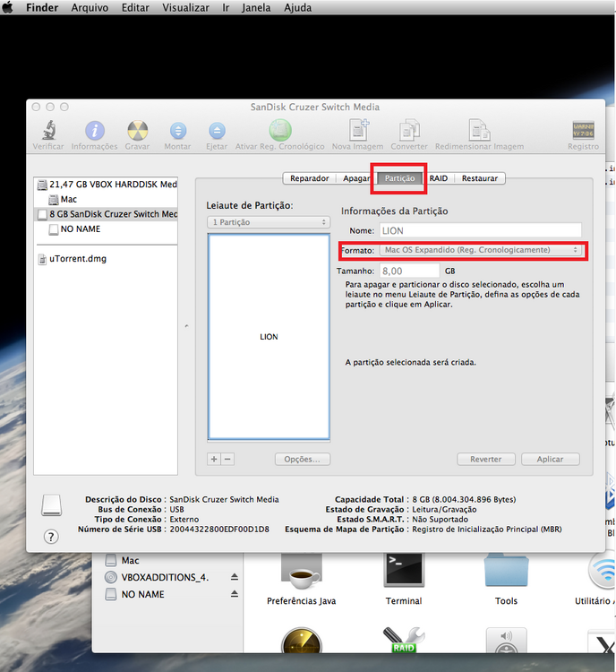Click the Aplicar button
Image resolution: width=616 pixels, height=672 pixels.
(550, 459)
